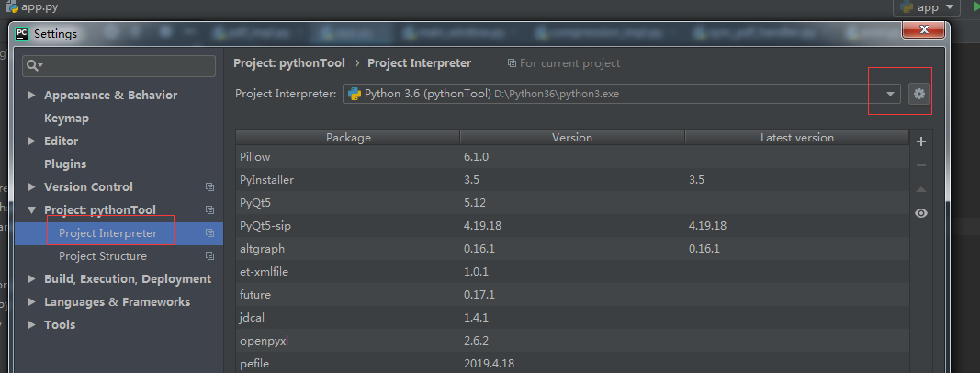The image size is (980, 373).
Task: Click the green Run arrow icon
Action: click(975, 7)
